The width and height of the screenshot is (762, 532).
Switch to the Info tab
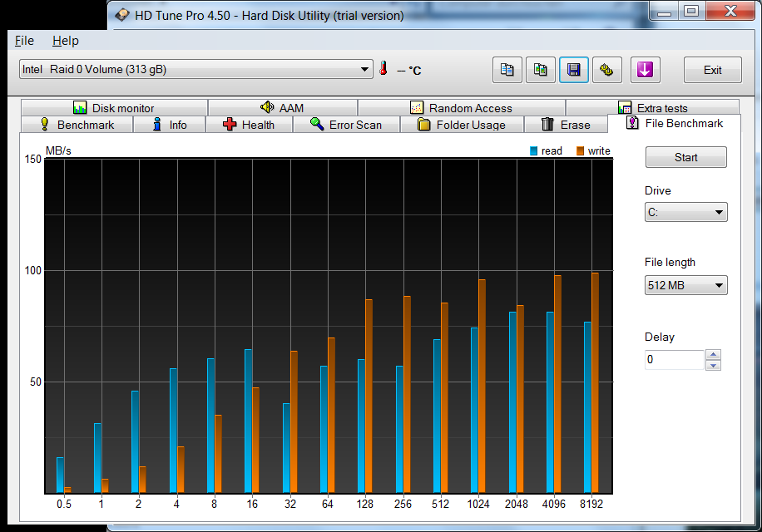click(170, 125)
